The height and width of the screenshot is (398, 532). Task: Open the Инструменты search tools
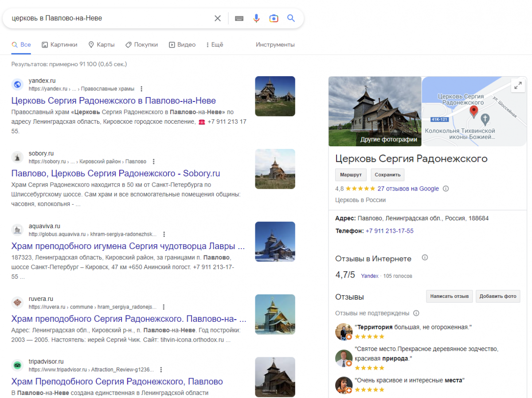click(275, 45)
